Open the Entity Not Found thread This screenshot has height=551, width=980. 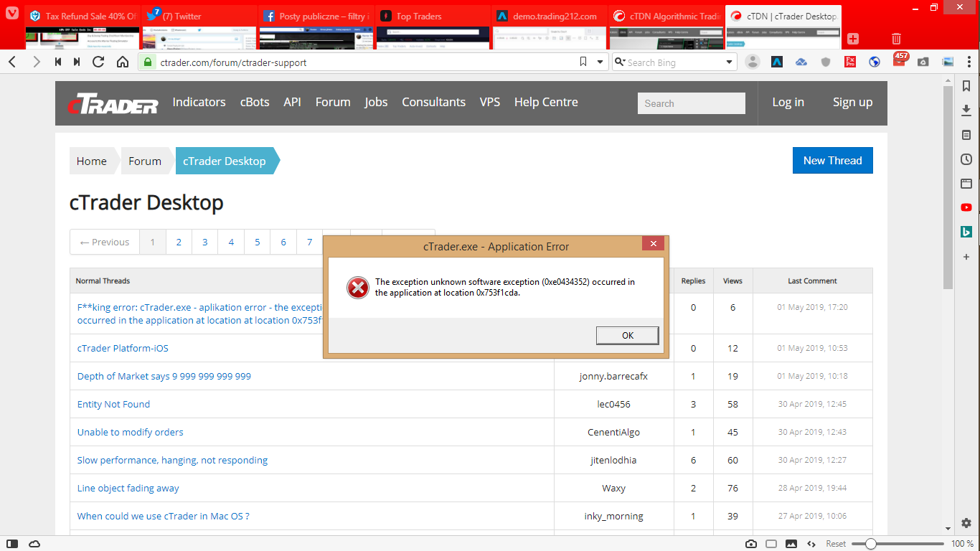coord(113,404)
